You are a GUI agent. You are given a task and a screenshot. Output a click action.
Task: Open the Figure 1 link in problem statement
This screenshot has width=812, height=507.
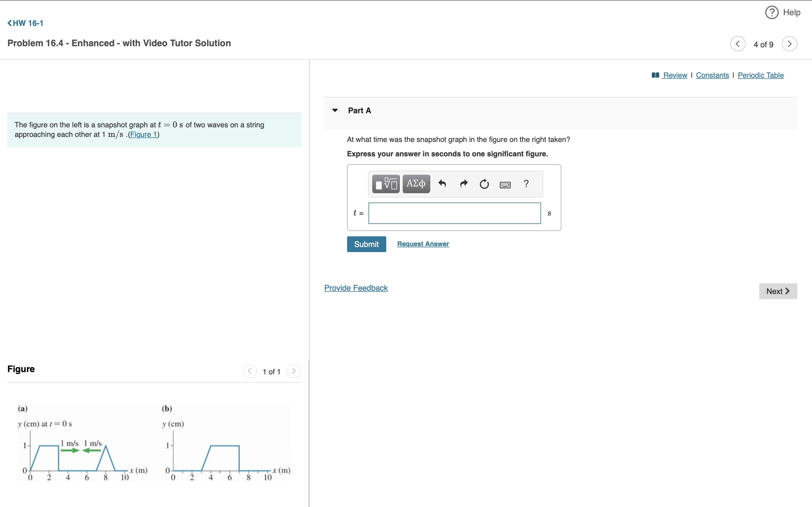(144, 134)
